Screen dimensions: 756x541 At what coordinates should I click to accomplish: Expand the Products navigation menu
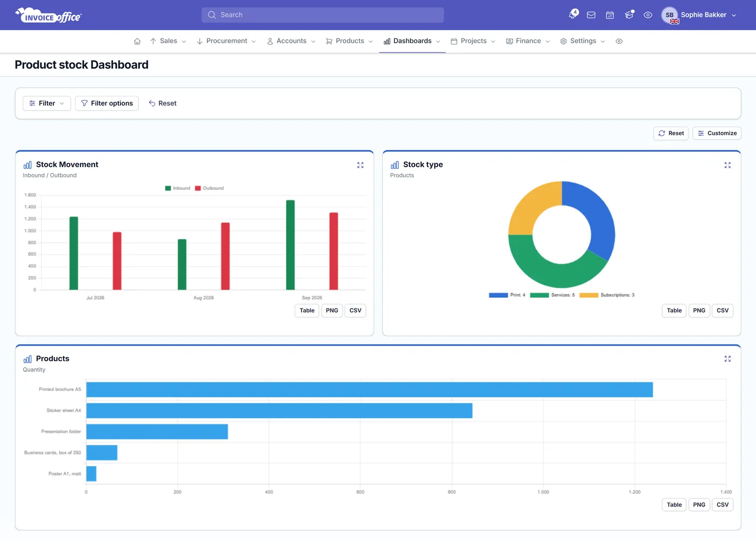pos(349,41)
